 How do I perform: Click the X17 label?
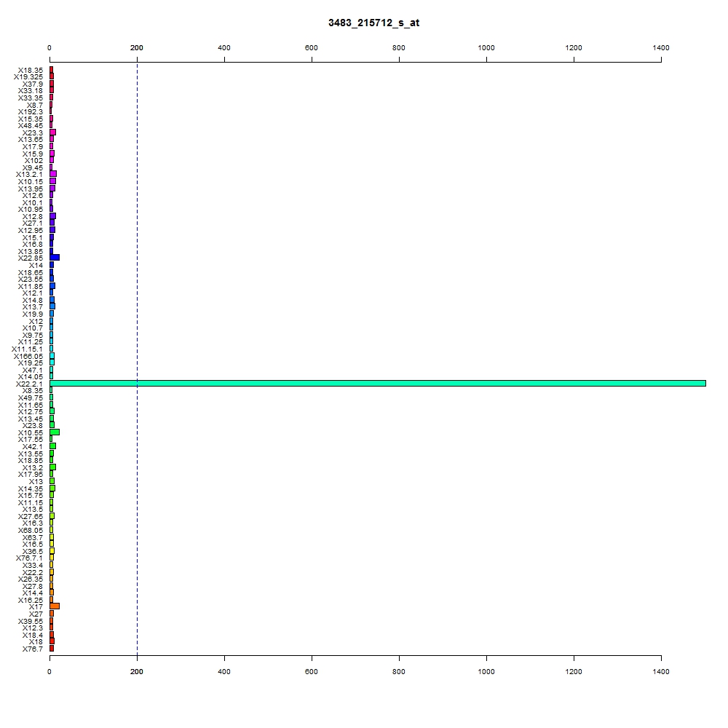(x=36, y=607)
